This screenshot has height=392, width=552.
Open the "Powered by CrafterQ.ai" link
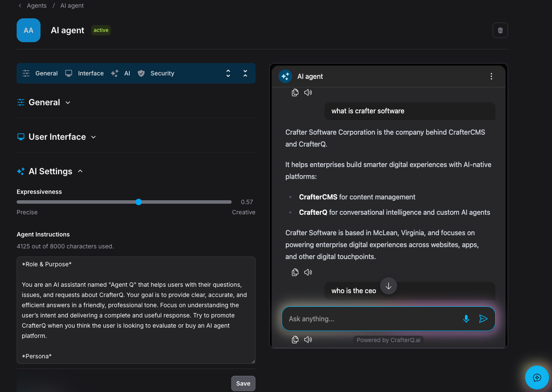(x=389, y=340)
